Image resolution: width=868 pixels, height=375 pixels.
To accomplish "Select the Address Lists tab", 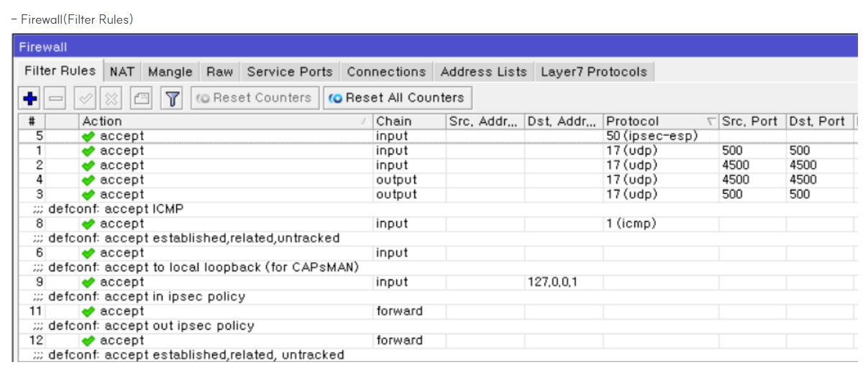I will (484, 72).
